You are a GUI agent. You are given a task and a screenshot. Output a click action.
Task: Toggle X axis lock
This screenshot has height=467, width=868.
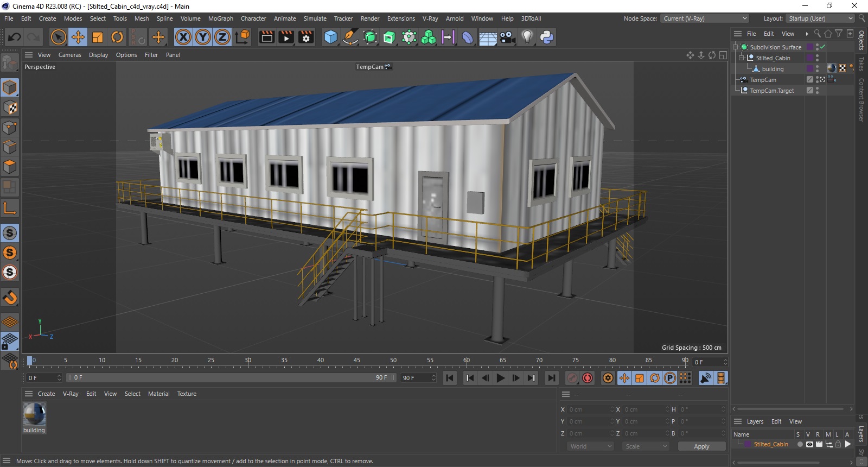coord(183,37)
